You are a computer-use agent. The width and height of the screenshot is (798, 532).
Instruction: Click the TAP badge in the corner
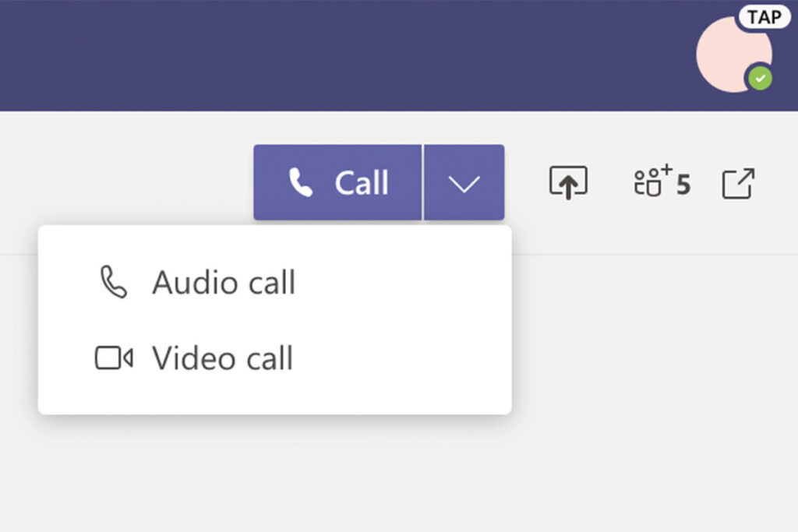pyautogui.click(x=764, y=16)
